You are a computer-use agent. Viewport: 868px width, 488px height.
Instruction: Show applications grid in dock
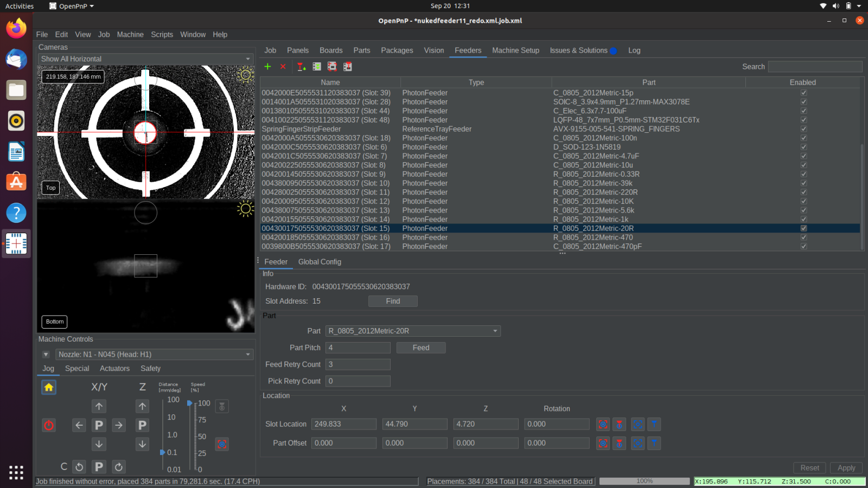pyautogui.click(x=16, y=472)
